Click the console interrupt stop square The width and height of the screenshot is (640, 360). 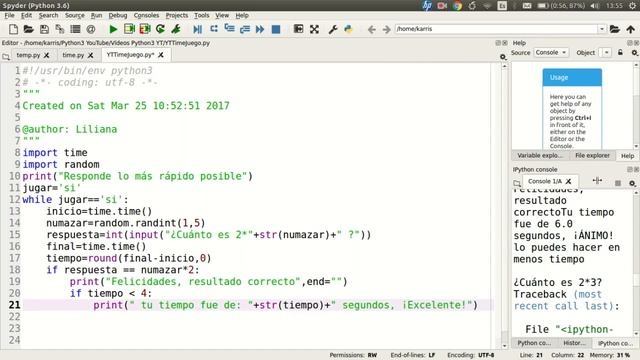pos(618,183)
